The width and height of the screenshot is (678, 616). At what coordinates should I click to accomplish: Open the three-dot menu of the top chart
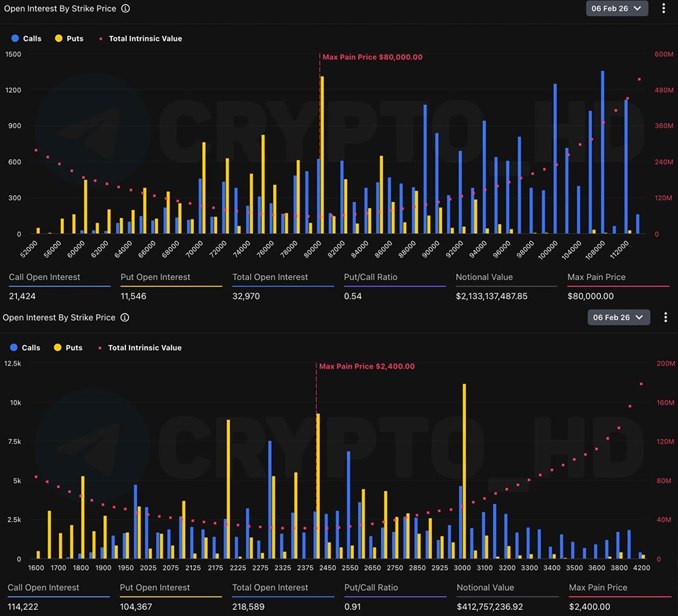click(663, 8)
